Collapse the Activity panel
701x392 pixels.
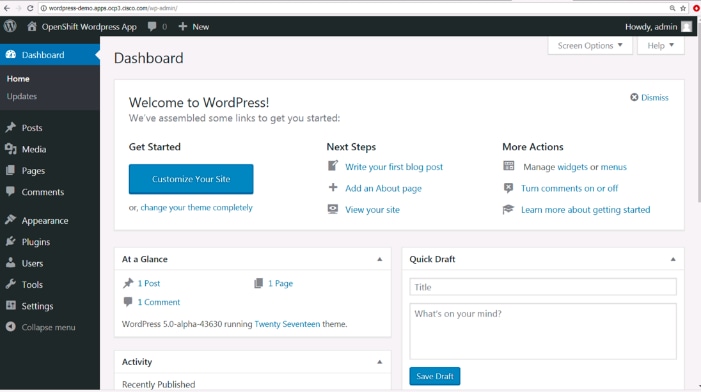pyautogui.click(x=380, y=362)
